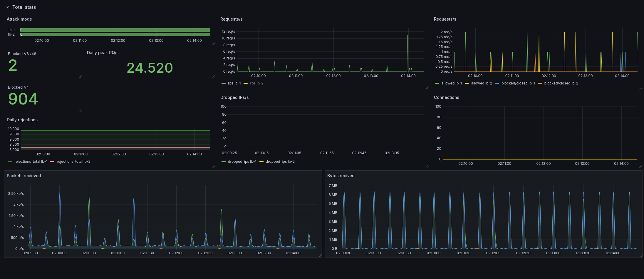Click the Blocked V4 value 904
The width and height of the screenshot is (644, 279).
pos(23,99)
